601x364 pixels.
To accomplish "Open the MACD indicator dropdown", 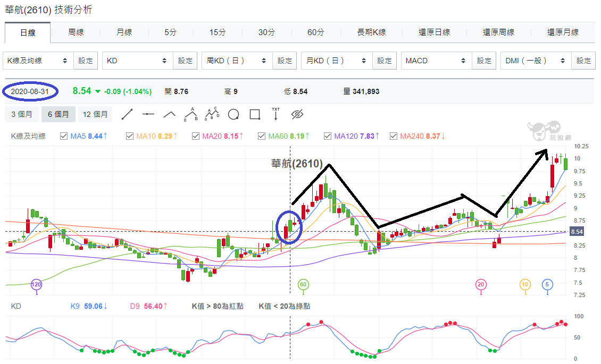I will click(437, 61).
